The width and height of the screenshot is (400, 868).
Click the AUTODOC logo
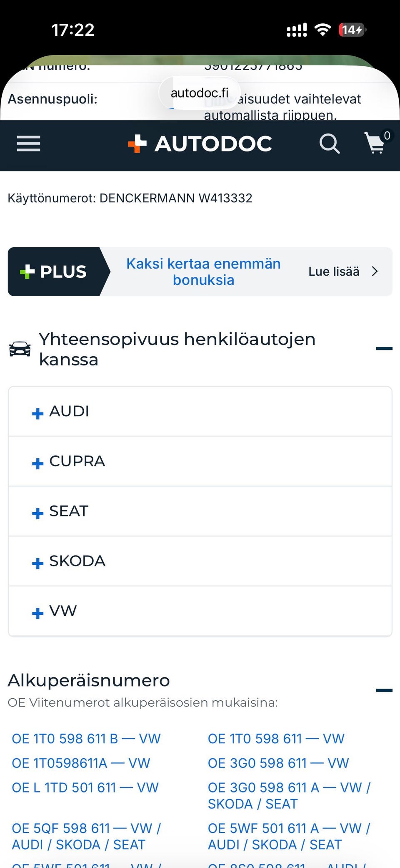click(x=200, y=144)
